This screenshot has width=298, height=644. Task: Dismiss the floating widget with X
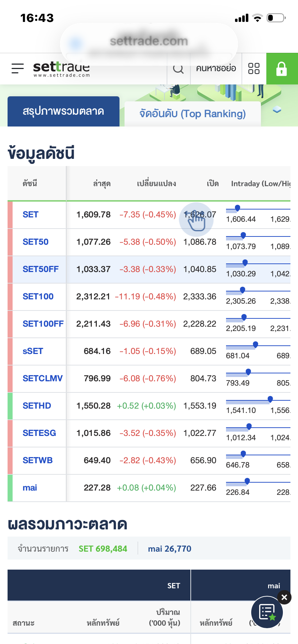point(284,597)
